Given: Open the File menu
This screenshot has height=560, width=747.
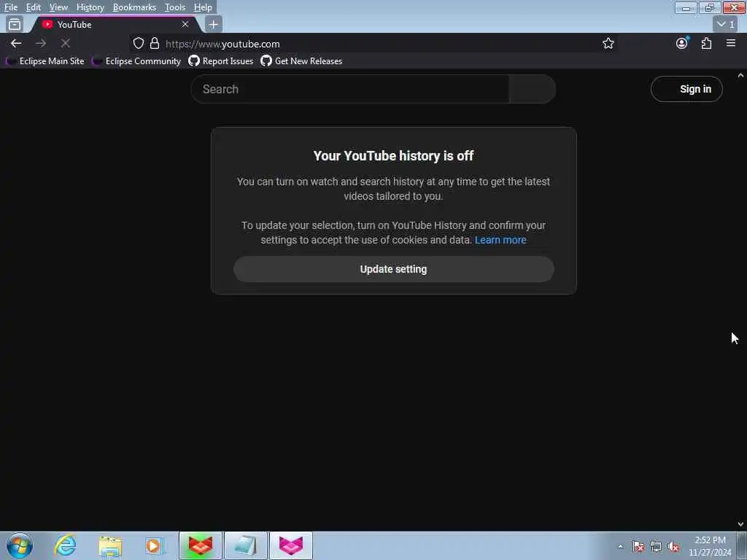Looking at the screenshot, I should coord(10,7).
